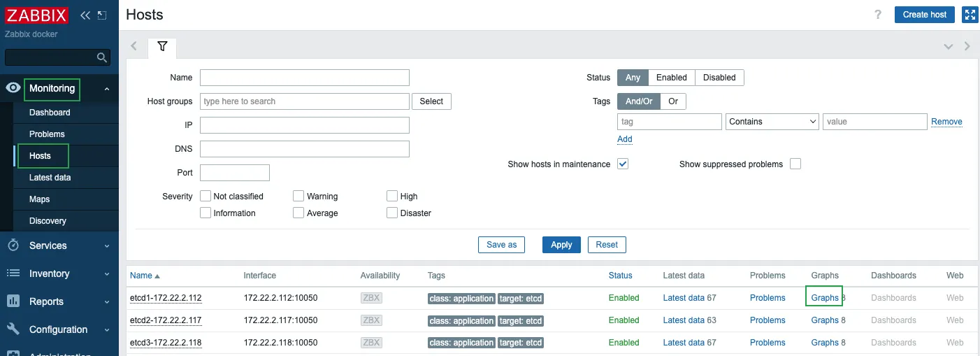Image resolution: width=980 pixels, height=356 pixels.
Task: Click ZBX availability badge for etcd3-172.22.2.118
Action: point(371,343)
